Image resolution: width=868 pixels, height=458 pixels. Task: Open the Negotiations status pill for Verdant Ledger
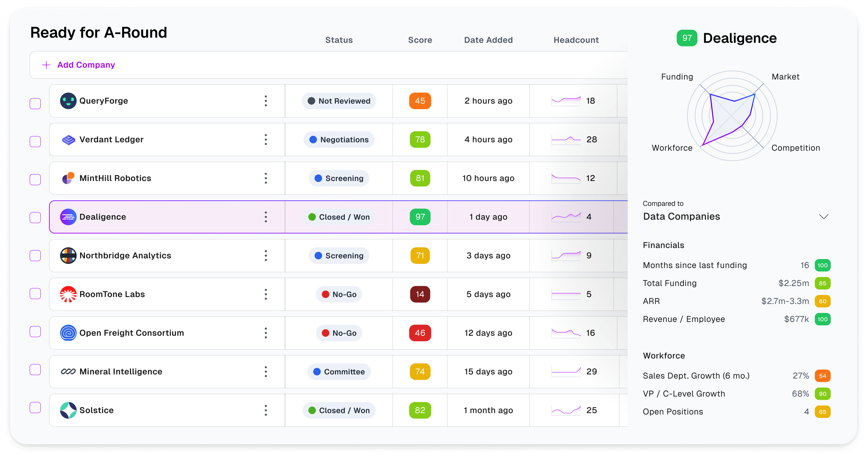(339, 140)
